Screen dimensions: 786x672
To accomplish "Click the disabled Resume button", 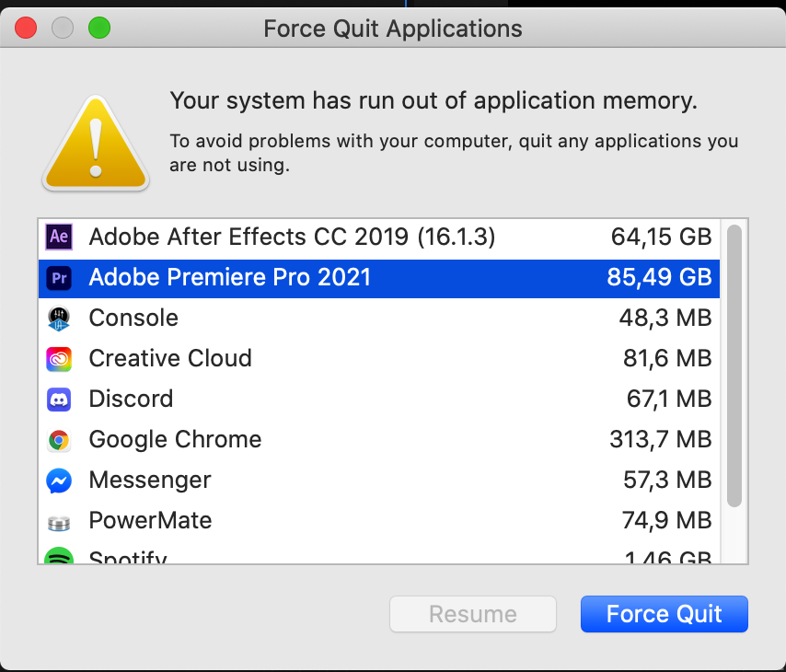I will pyautogui.click(x=473, y=614).
